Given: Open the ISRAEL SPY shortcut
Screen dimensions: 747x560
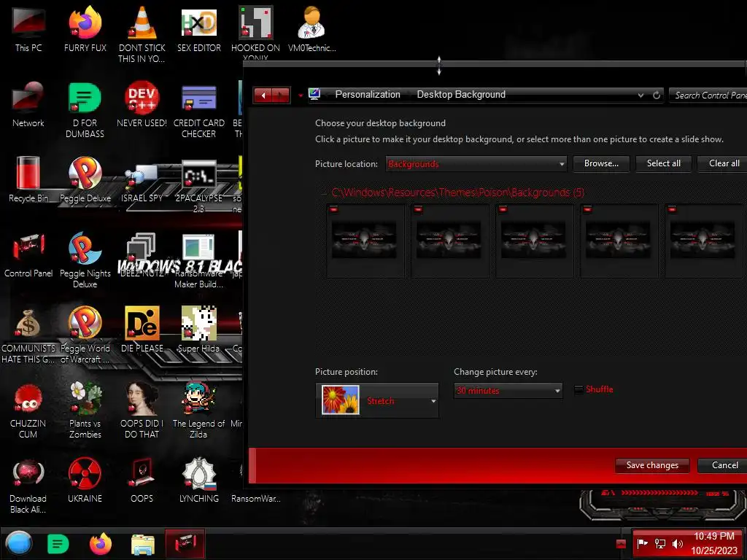Looking at the screenshot, I should click(x=142, y=183).
